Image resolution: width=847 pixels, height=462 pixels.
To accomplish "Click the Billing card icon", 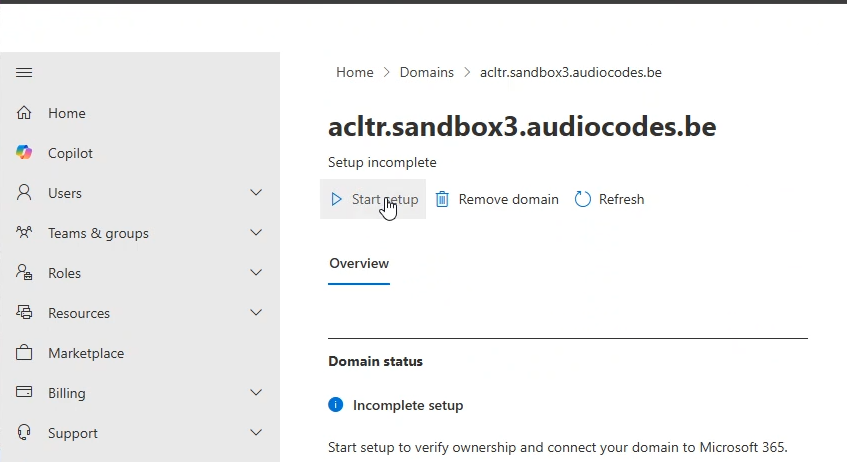I will (x=24, y=392).
